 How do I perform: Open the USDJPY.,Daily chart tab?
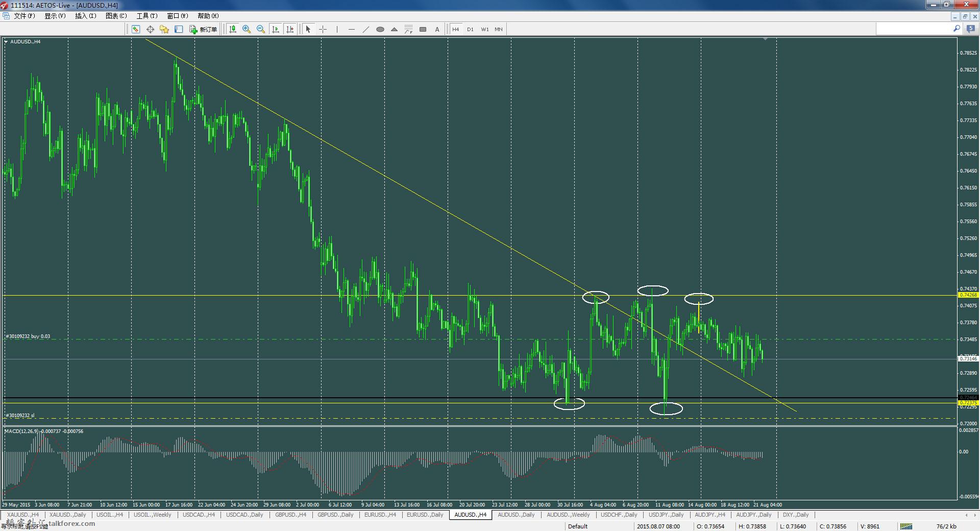pyautogui.click(x=666, y=515)
